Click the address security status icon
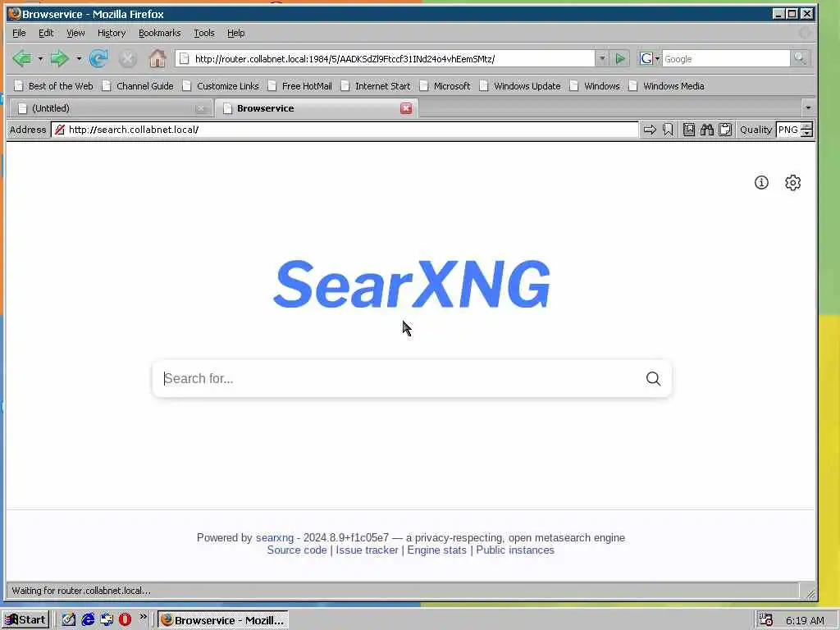This screenshot has height=630, width=840. [x=59, y=130]
